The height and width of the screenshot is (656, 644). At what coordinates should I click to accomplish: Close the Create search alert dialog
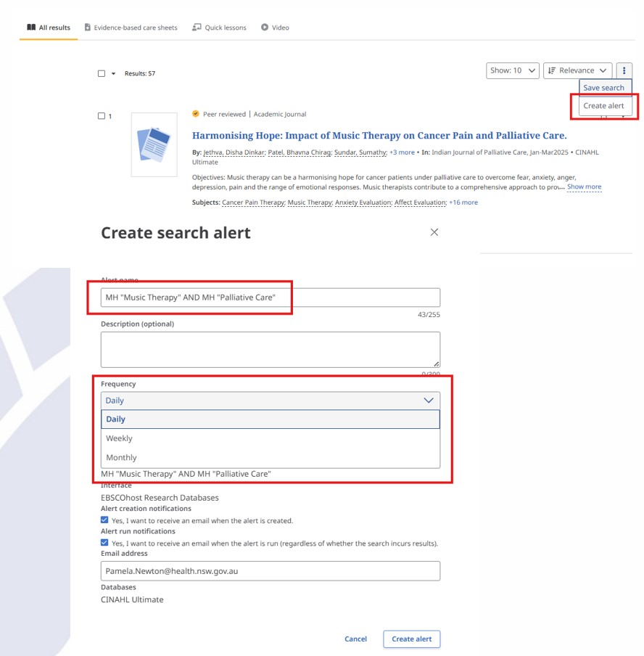point(434,232)
